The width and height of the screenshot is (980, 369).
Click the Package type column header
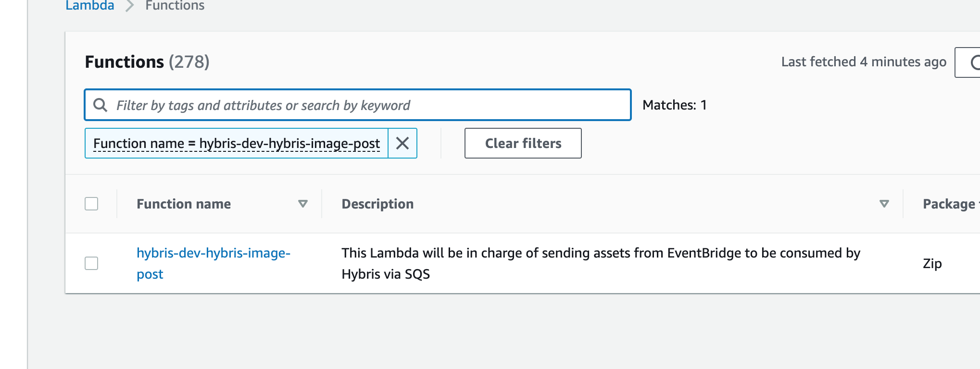click(x=949, y=204)
